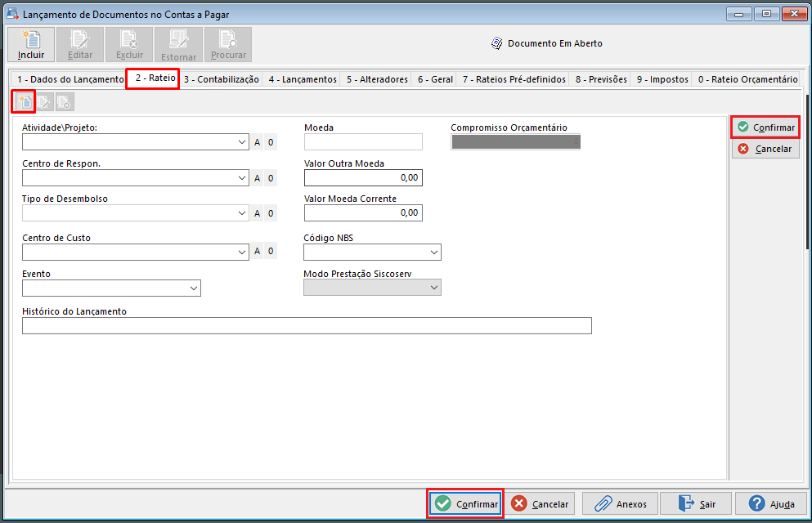Screen dimensions: 812x523
Task: Maximize the Lançamento de Documentos window
Action: tap(766, 14)
